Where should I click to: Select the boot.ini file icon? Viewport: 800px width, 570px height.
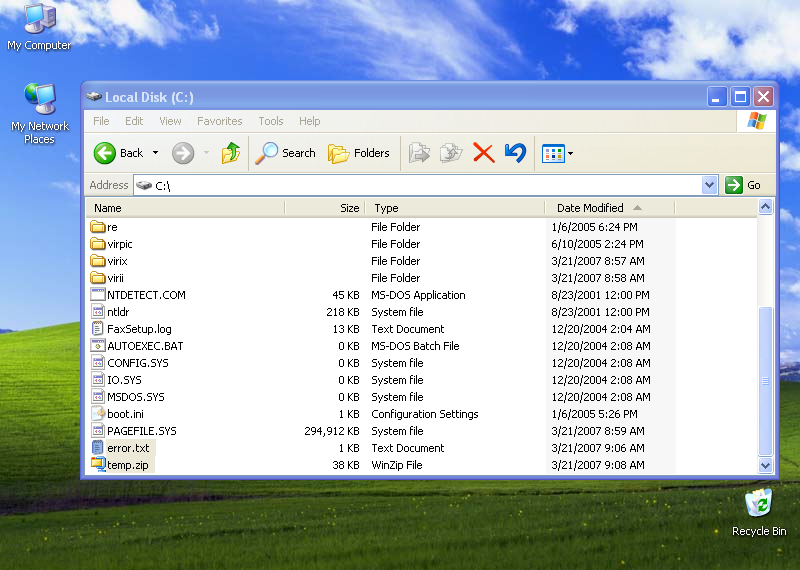point(97,414)
